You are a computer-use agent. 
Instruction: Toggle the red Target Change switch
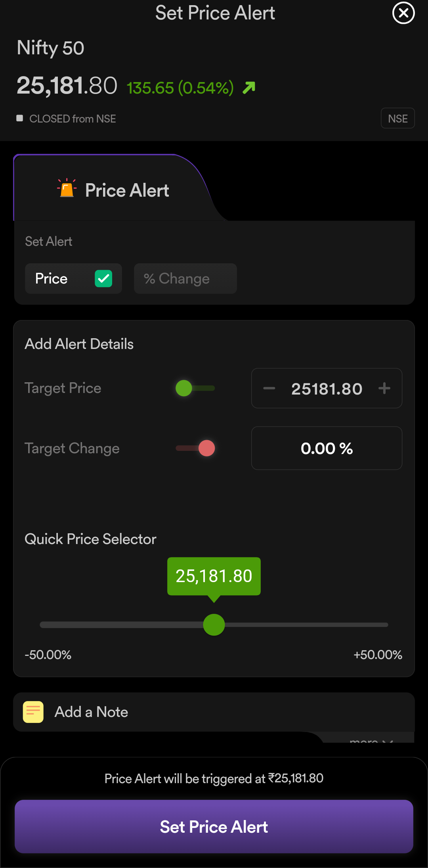195,448
